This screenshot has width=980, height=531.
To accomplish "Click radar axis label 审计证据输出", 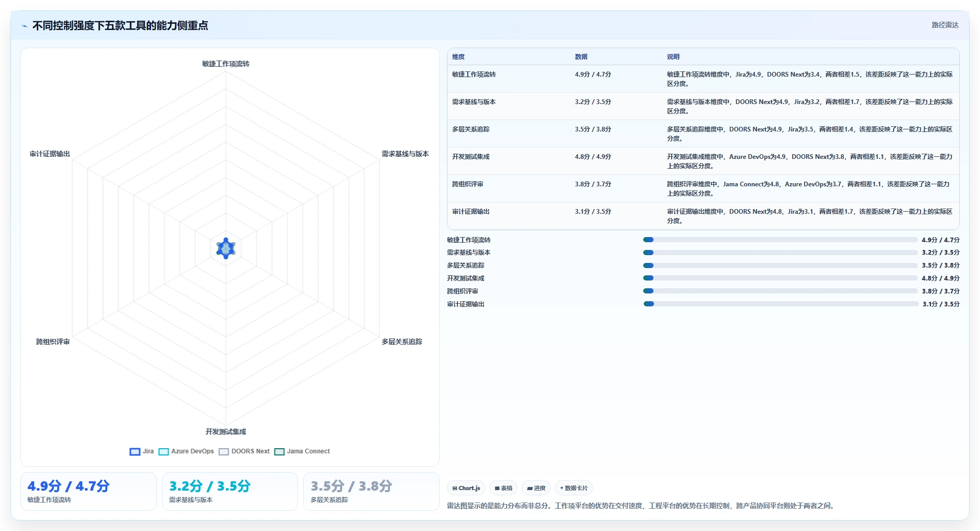I will 50,154.
